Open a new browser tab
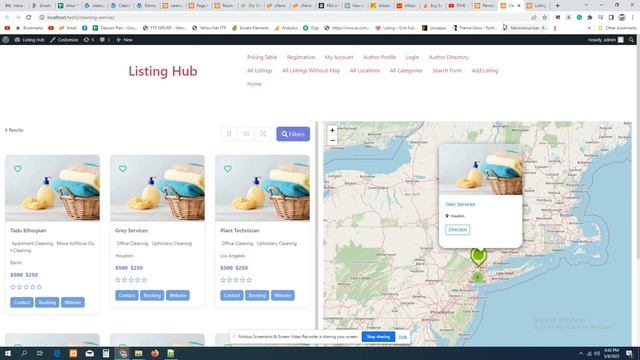Image resolution: width=640 pixels, height=360 pixels. click(x=557, y=6)
